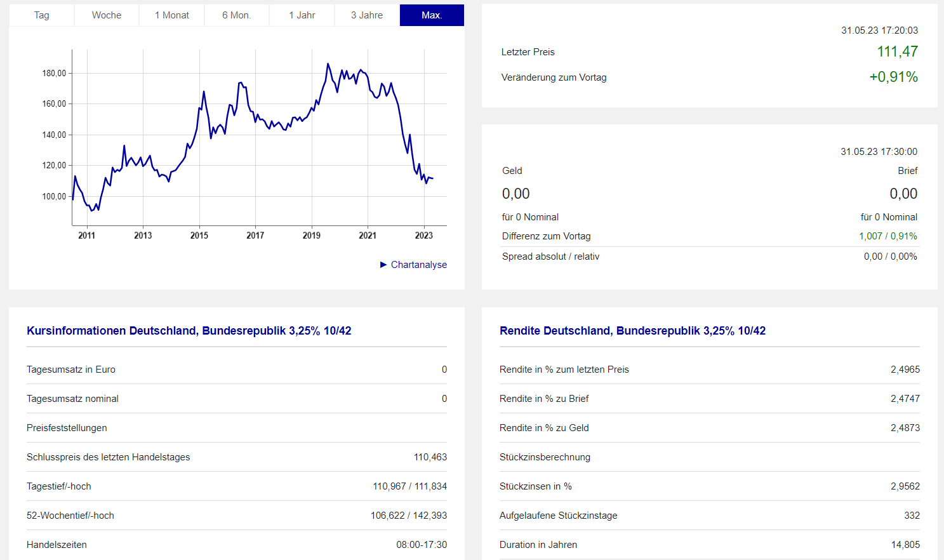Click the arrow icon before Chartanalyse
Screen dimensions: 944x560
click(x=383, y=265)
